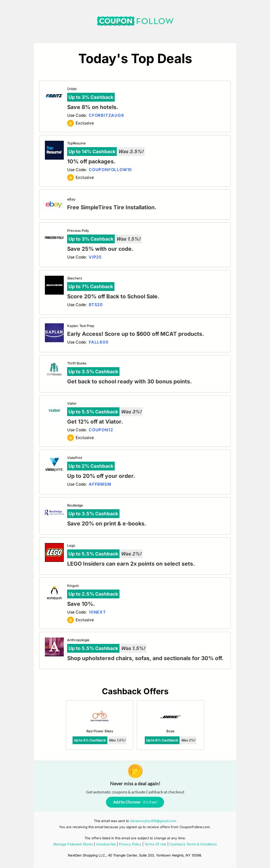
Task: Open the Orbitz logo icon
Action: (54, 96)
